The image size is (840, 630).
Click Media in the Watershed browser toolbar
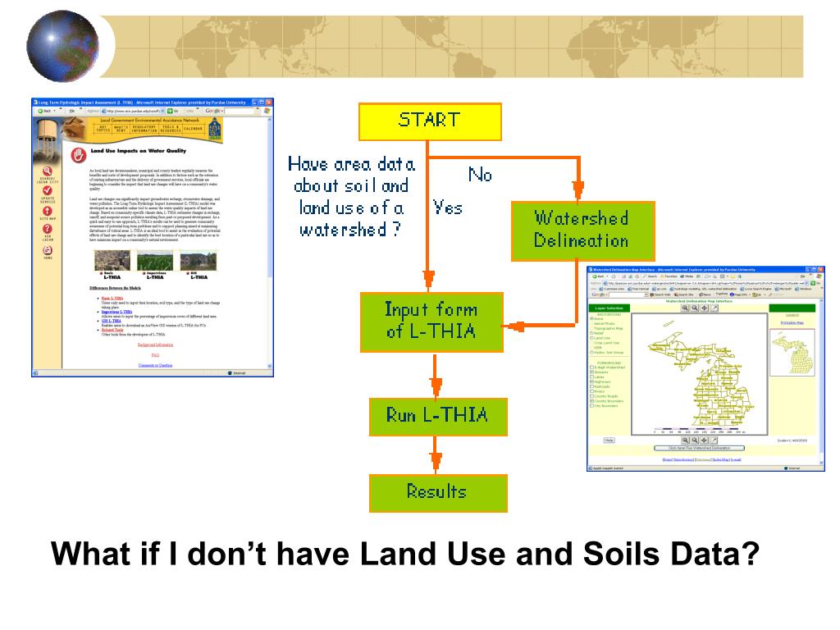[687, 276]
